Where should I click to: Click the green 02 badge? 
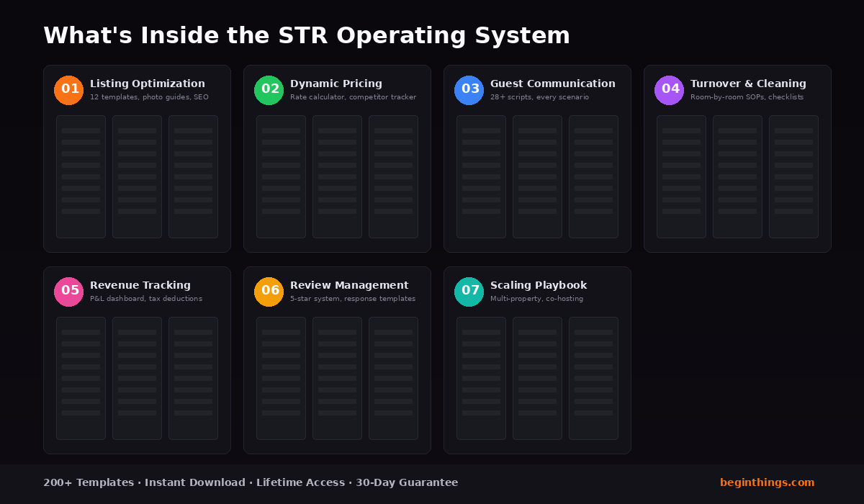(x=269, y=90)
